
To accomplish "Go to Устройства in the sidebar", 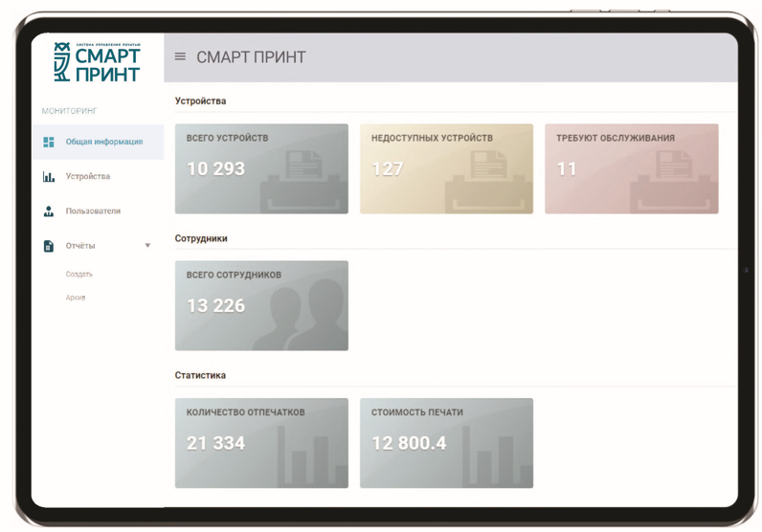I will [88, 177].
